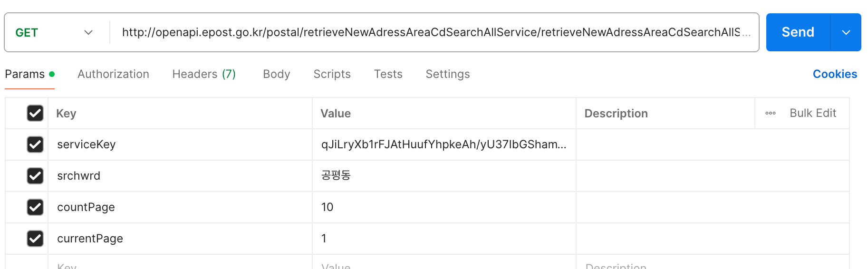Open the Settings tab
Screen dimensions: 868x269
[x=448, y=74]
